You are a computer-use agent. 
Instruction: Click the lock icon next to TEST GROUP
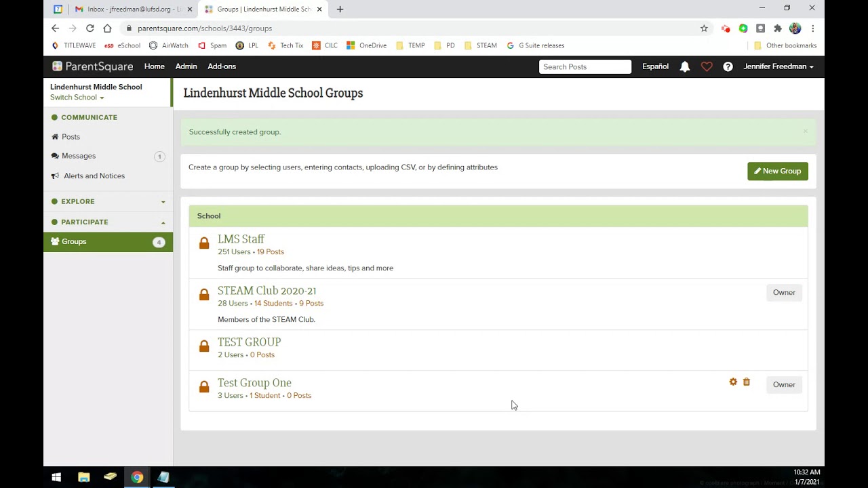click(204, 346)
